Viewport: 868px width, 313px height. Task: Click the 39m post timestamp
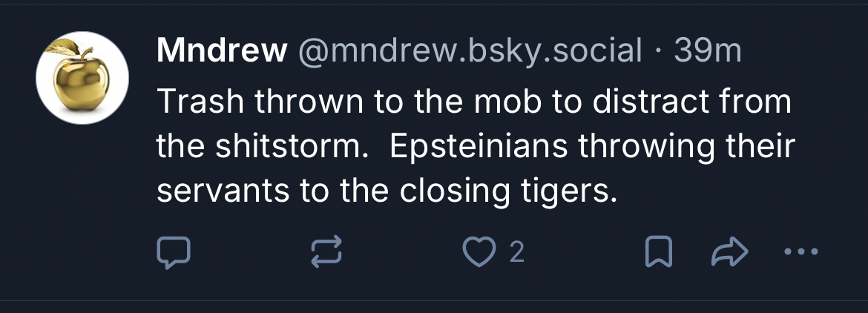pos(707,50)
